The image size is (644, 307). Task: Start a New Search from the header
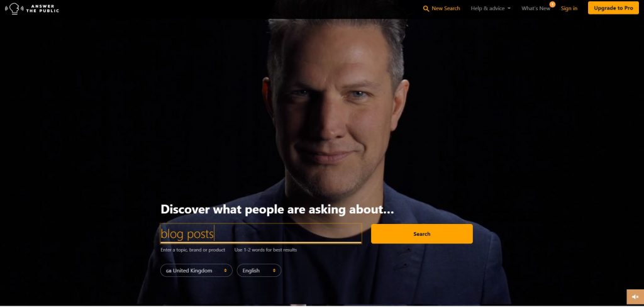(x=441, y=8)
